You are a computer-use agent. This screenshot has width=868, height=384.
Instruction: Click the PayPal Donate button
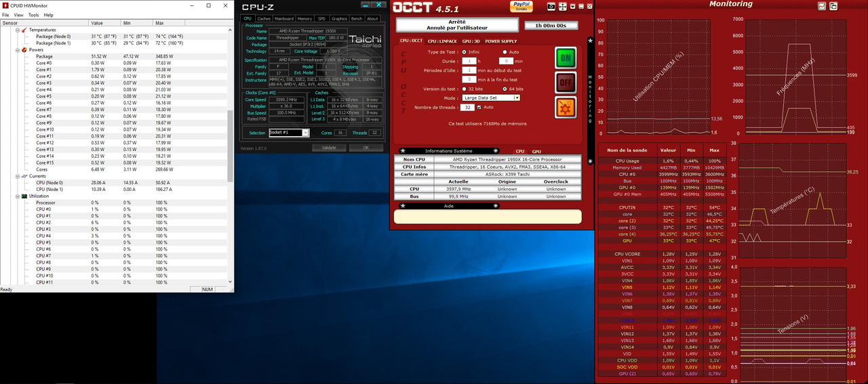[521, 6]
